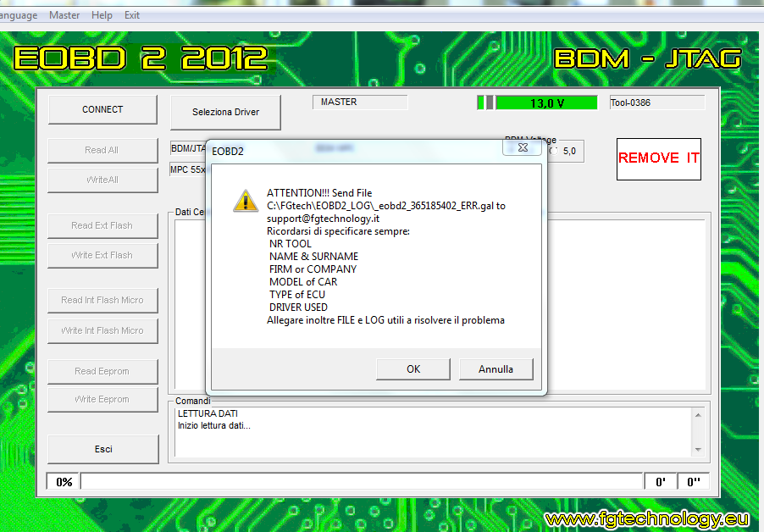Click the 'FIRM or COMPANY' line
The height and width of the screenshot is (532, 764).
click(x=313, y=269)
